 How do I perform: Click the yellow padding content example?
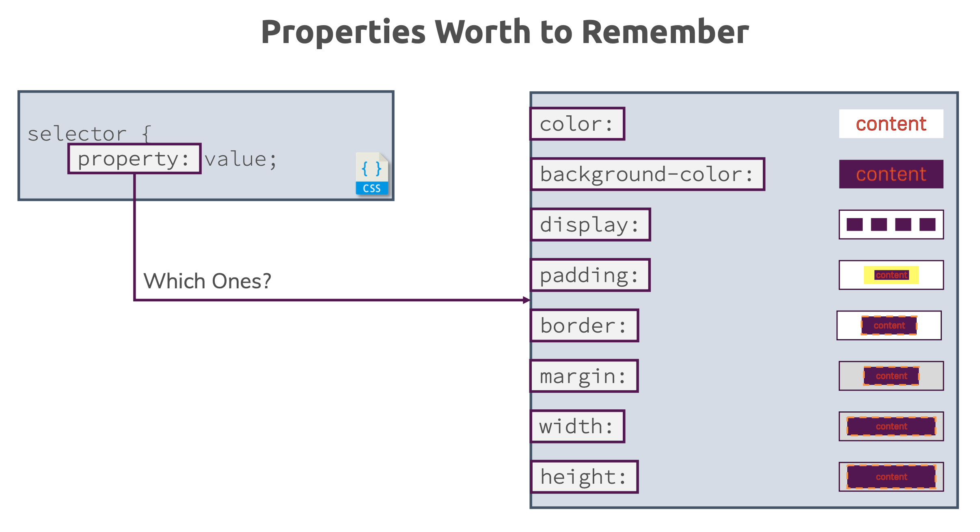pos(891,275)
